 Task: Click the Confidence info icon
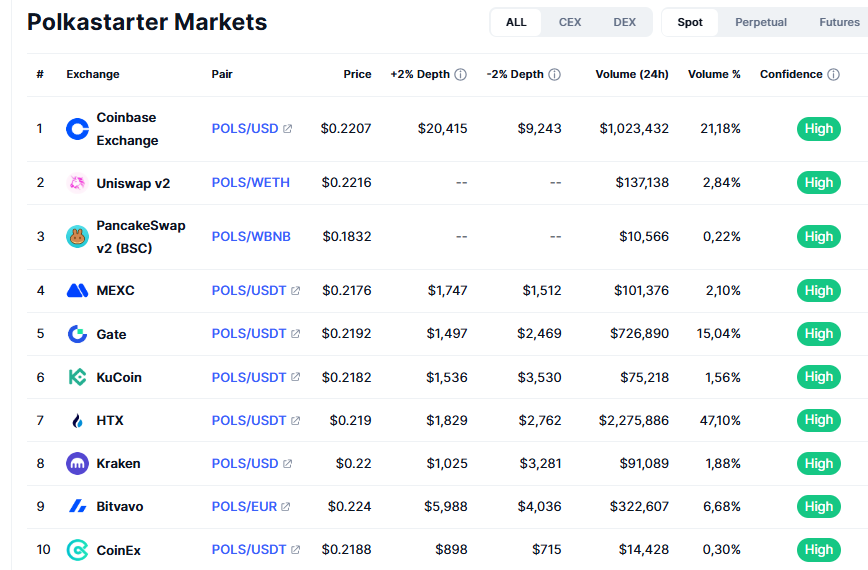coord(833,75)
